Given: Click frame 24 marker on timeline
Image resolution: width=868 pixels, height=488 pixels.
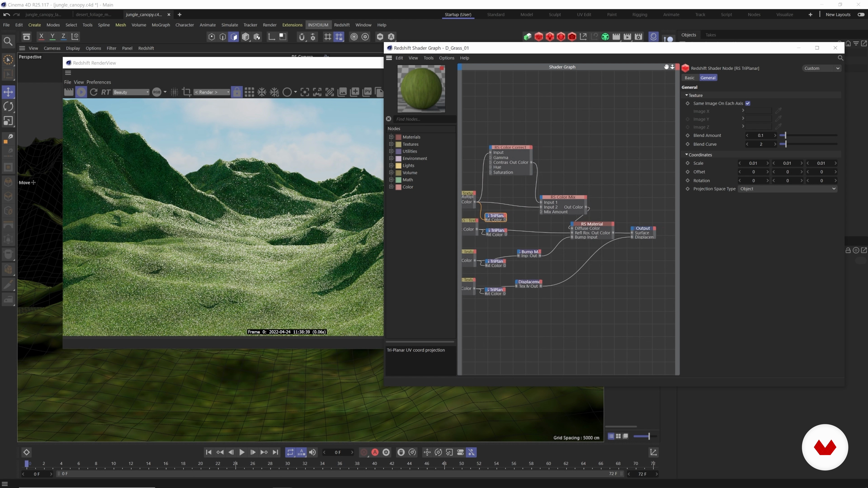Looking at the screenshot, I should [x=236, y=464].
